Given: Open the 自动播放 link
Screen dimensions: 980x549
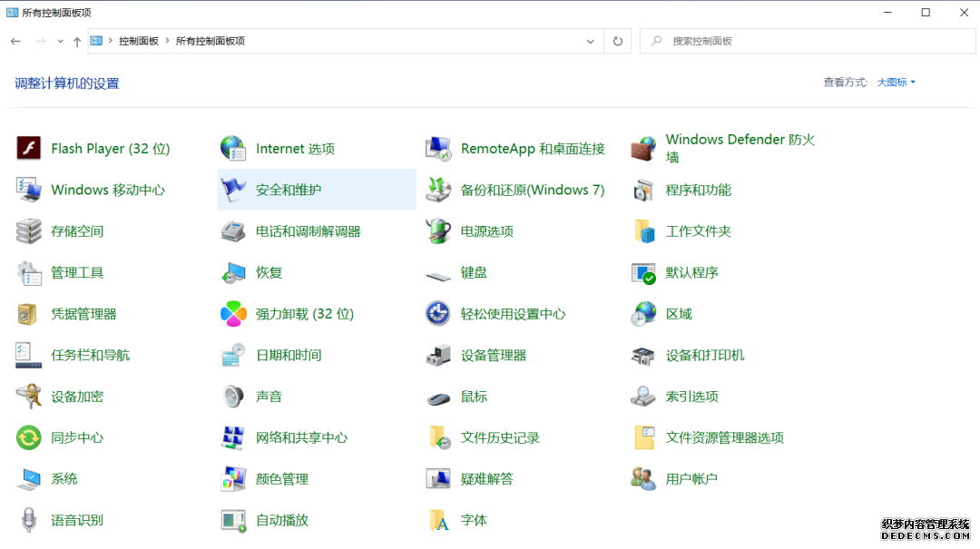Looking at the screenshot, I should pyautogui.click(x=282, y=520).
